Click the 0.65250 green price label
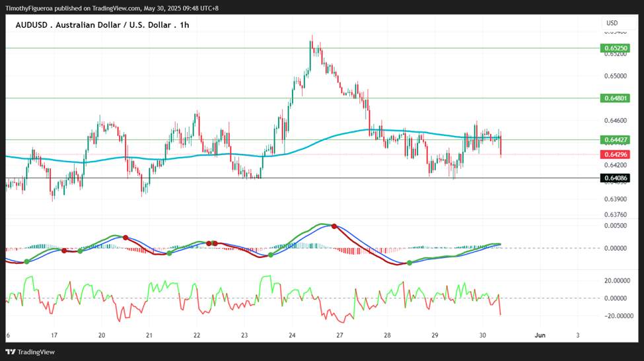This screenshot has width=644, height=361. (x=615, y=48)
